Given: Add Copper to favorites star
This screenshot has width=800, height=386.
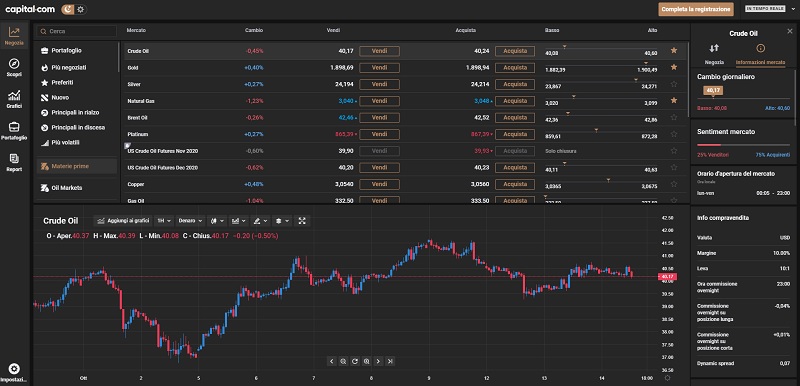Looking at the screenshot, I should click(673, 184).
